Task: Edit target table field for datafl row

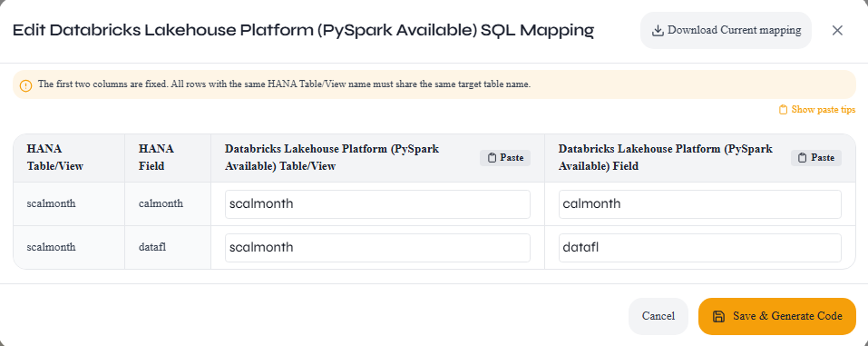Action: pos(377,247)
